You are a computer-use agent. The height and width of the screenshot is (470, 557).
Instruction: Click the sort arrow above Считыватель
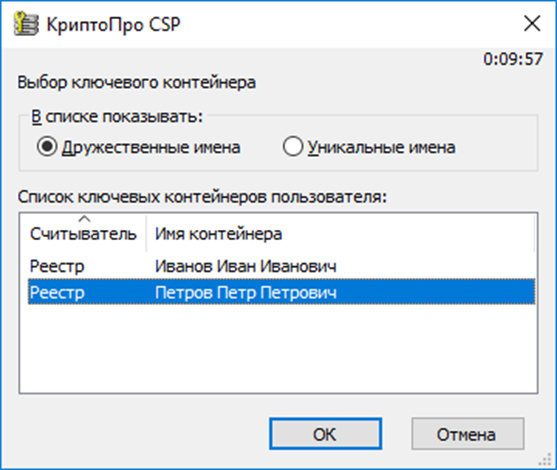(x=84, y=218)
